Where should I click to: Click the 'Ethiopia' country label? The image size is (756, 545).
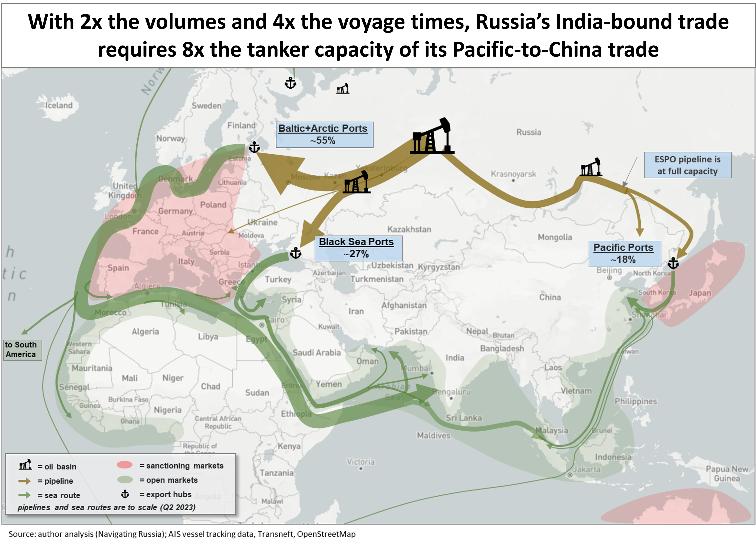click(x=296, y=414)
